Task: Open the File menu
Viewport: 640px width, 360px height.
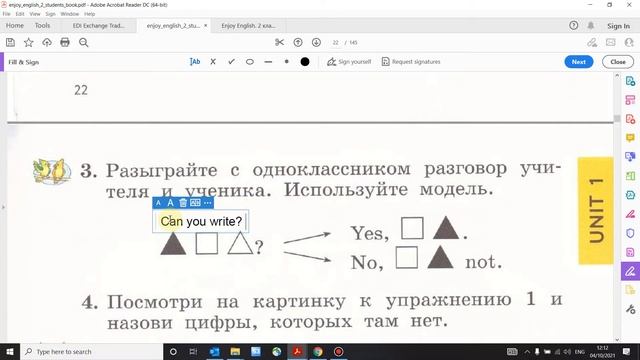Action: click(x=7, y=14)
